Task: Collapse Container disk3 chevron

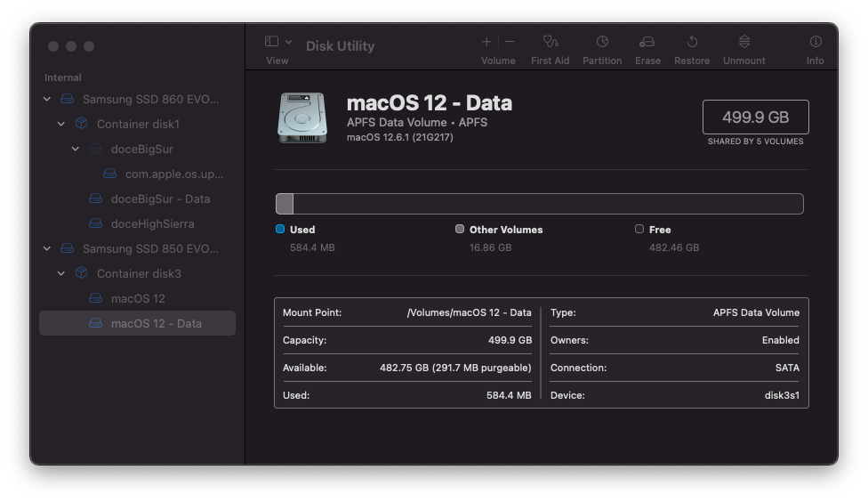Action: click(61, 274)
